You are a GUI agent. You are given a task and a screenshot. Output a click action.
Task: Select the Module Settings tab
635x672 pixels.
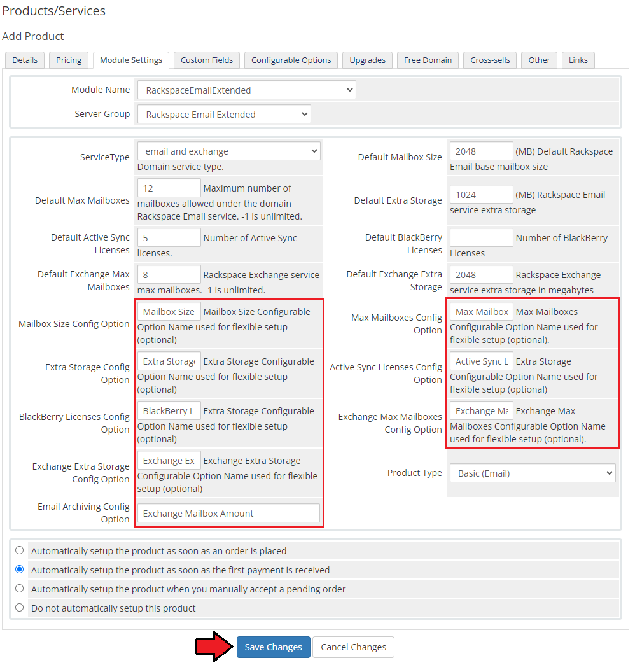coord(131,60)
